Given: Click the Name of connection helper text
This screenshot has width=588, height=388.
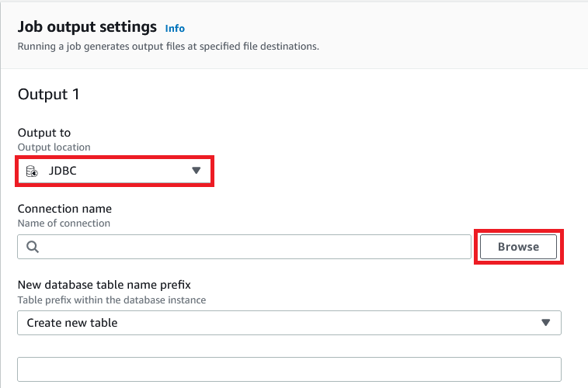Looking at the screenshot, I should [x=64, y=223].
